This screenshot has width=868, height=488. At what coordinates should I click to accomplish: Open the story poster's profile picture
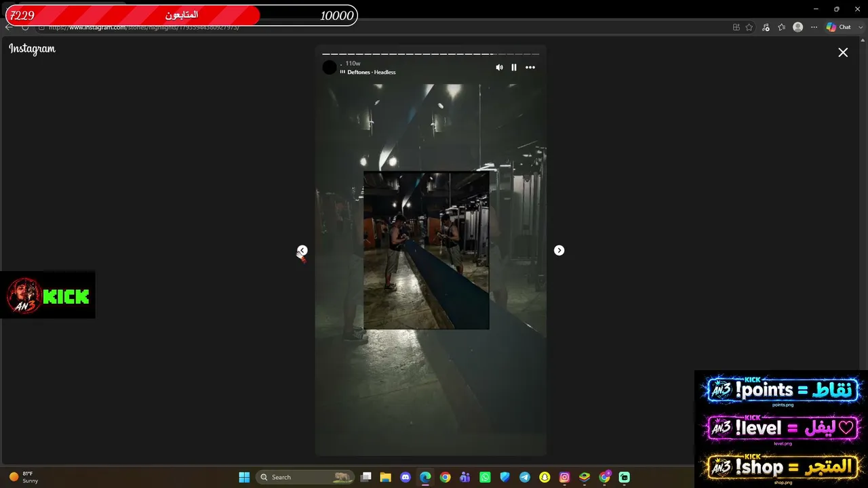pyautogui.click(x=330, y=67)
